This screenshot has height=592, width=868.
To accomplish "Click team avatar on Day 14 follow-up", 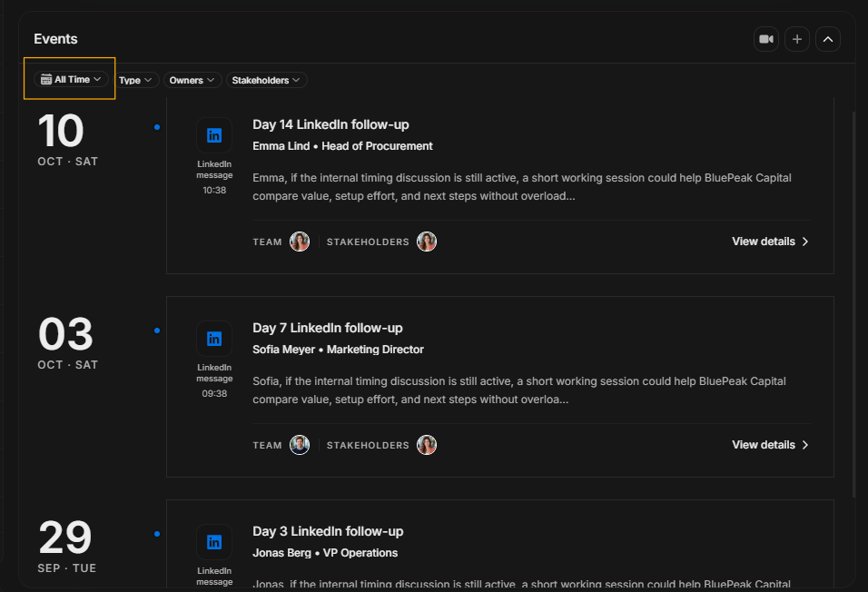I will point(300,242).
